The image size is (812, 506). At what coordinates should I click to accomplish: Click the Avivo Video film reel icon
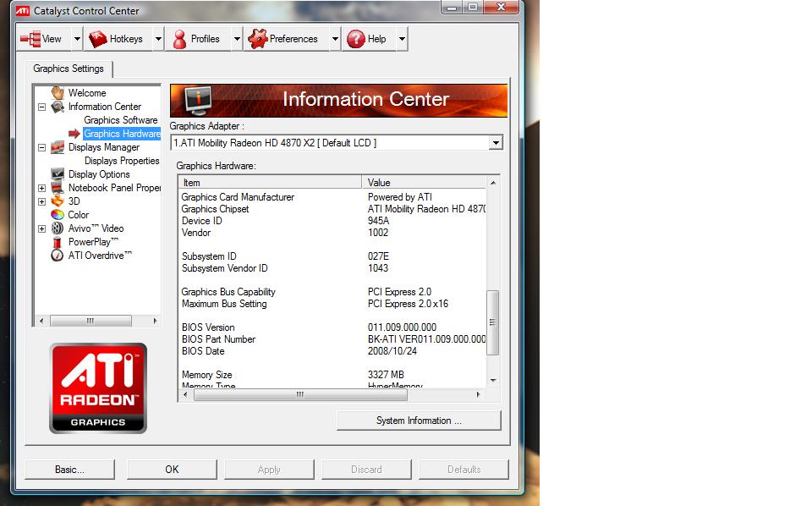coord(58,228)
